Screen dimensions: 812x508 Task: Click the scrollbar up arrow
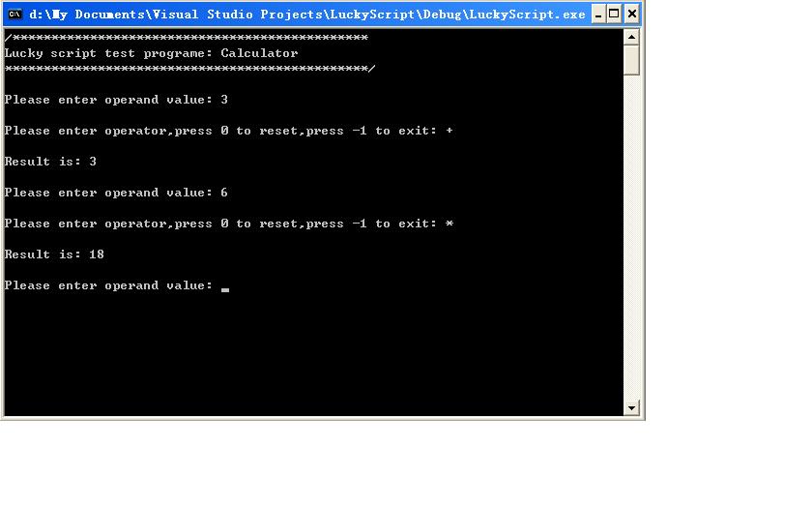[x=631, y=37]
